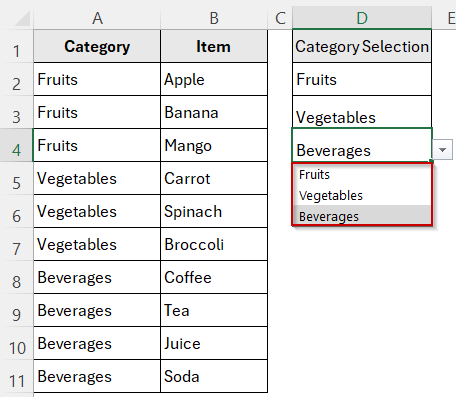
Task: Select row 11 header
Action: click(16, 377)
